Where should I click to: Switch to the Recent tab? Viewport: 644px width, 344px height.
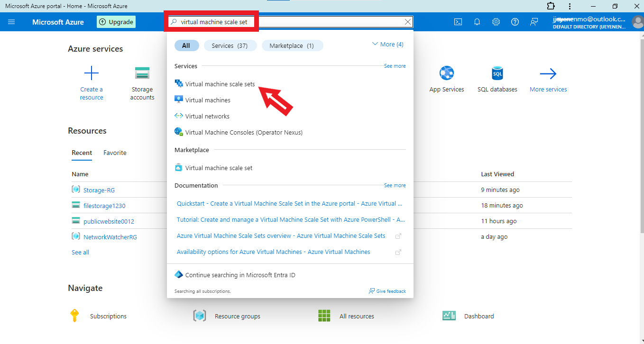(82, 153)
